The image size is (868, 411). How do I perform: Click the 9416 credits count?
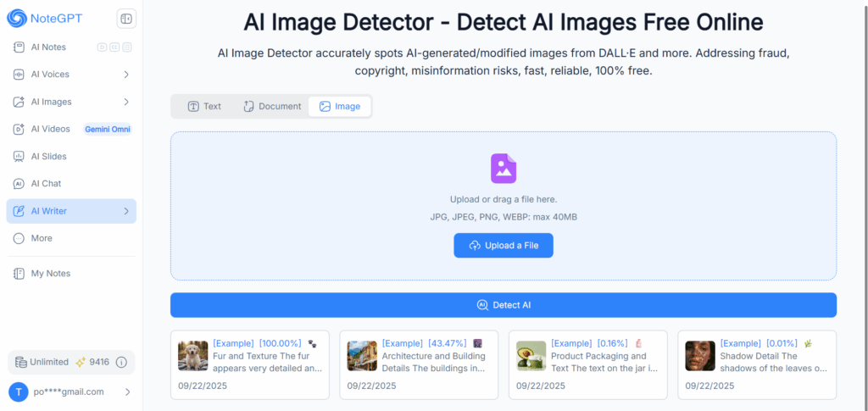click(100, 363)
